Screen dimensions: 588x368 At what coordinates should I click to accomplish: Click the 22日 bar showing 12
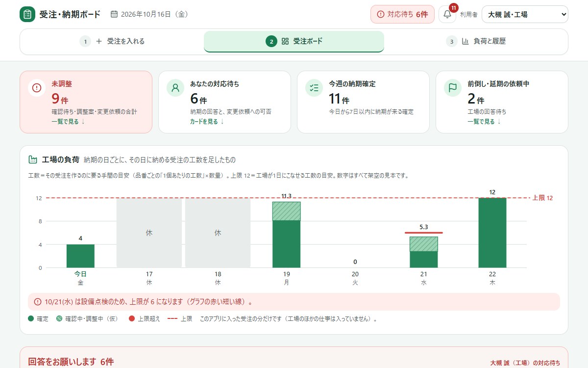(x=492, y=233)
